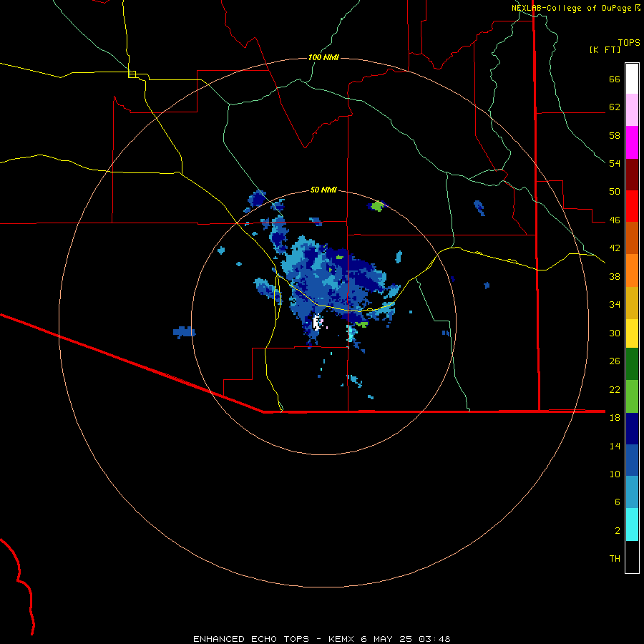Click the medium blue 10 kft legend swatch

(632, 460)
